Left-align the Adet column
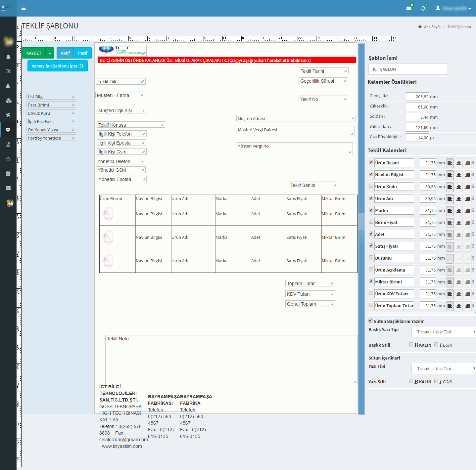 [x=450, y=235]
